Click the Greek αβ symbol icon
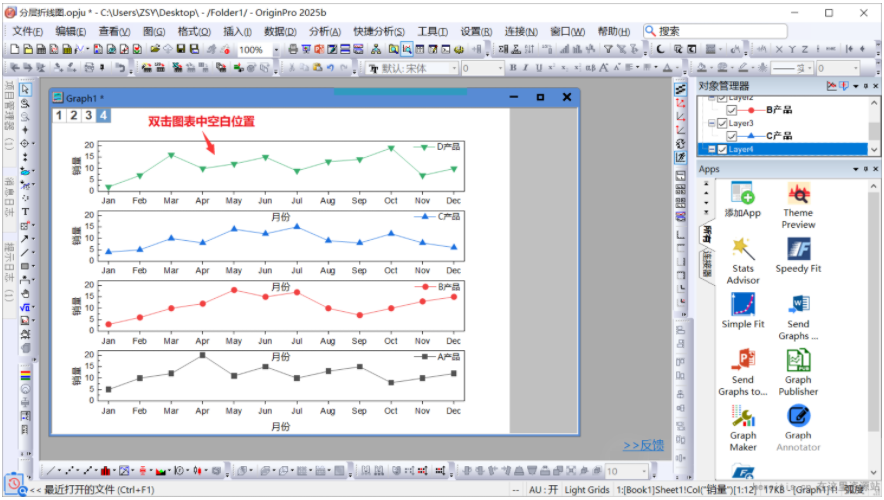 point(590,68)
